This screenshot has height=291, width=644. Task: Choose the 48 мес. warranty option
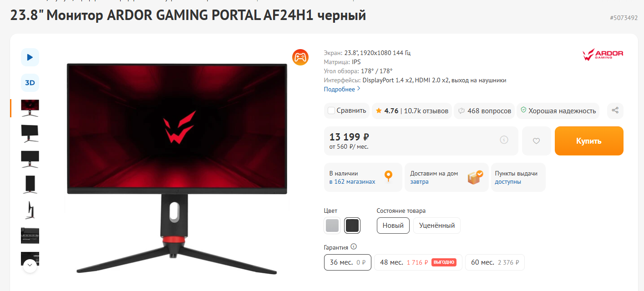418,262
